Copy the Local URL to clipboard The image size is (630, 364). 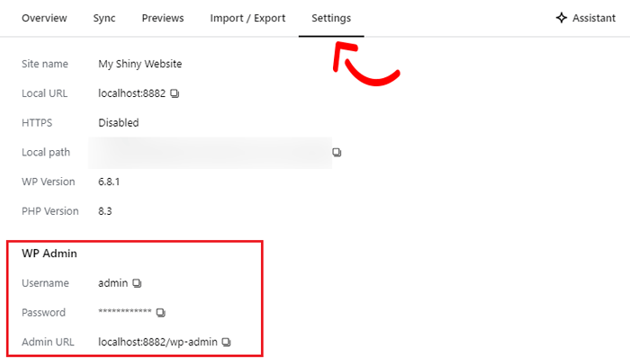[175, 93]
